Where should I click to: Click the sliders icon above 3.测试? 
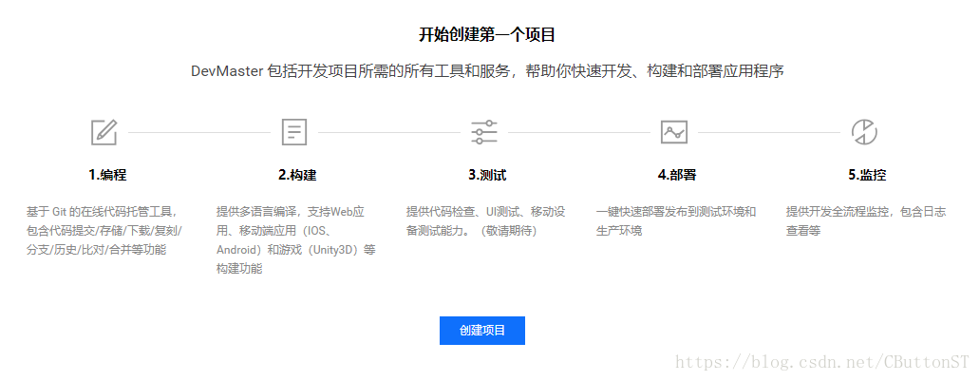coord(484,132)
